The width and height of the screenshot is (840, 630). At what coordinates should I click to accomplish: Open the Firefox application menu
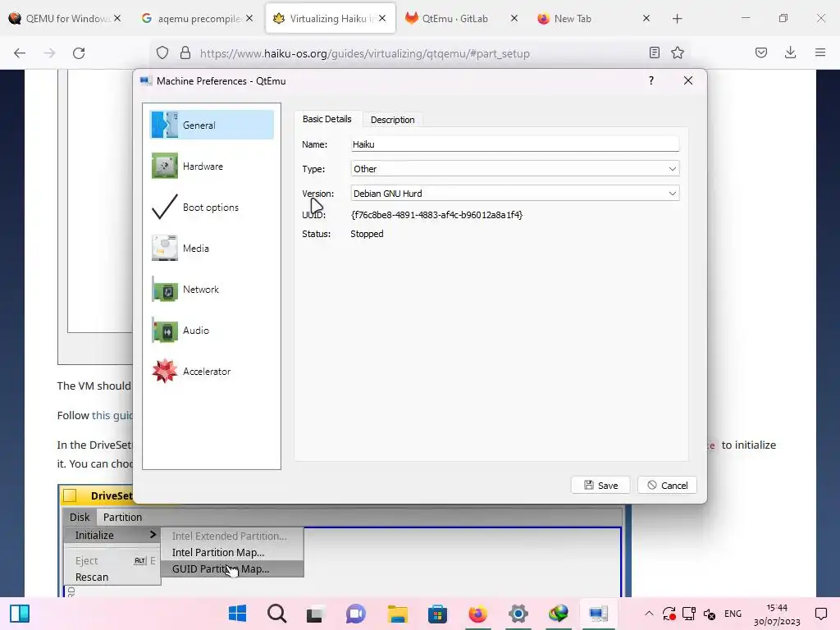pyautogui.click(x=820, y=52)
